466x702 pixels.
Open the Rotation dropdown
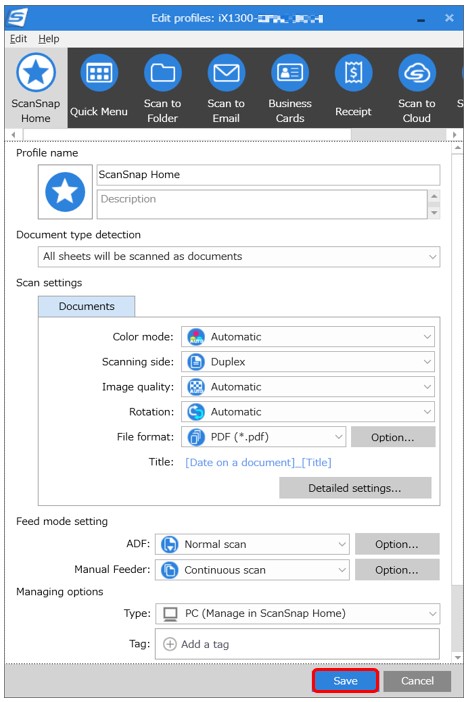tap(308, 412)
